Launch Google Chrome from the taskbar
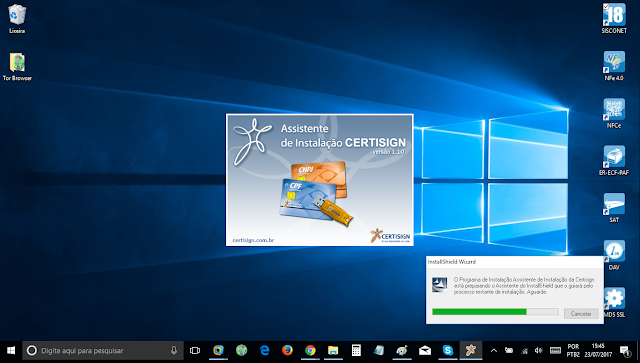The width and height of the screenshot is (640, 363). pyautogui.click(x=310, y=351)
